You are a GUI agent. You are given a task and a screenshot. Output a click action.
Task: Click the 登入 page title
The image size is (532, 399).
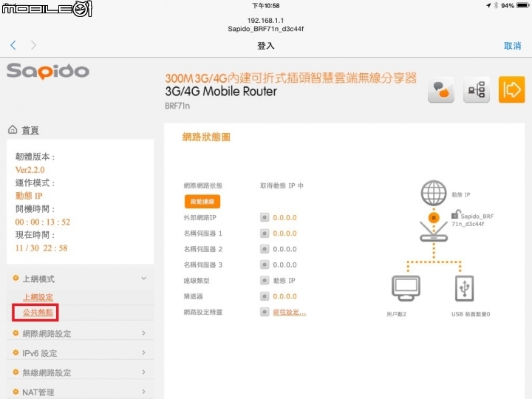pos(266,46)
